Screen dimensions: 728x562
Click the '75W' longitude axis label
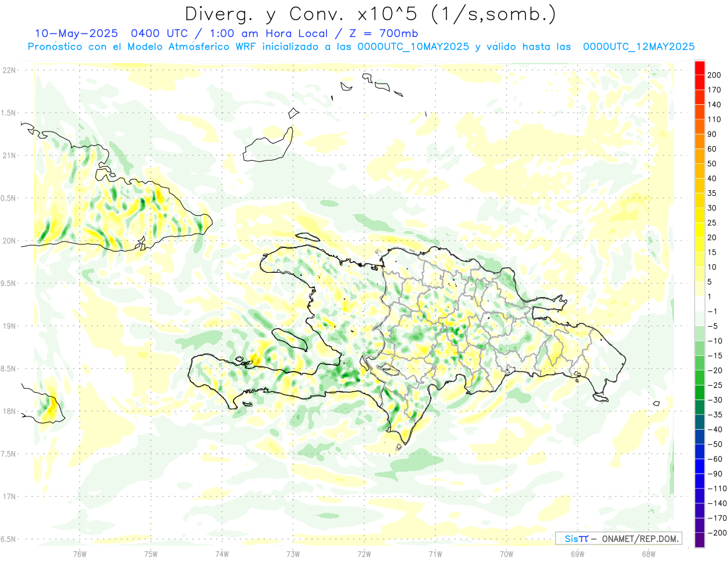[151, 554]
